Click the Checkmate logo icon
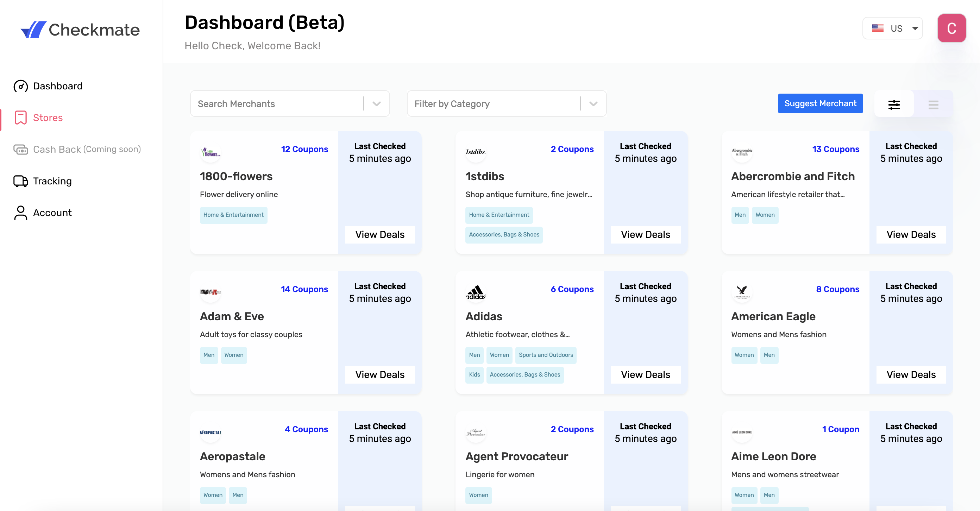The height and width of the screenshot is (511, 980). point(33,29)
